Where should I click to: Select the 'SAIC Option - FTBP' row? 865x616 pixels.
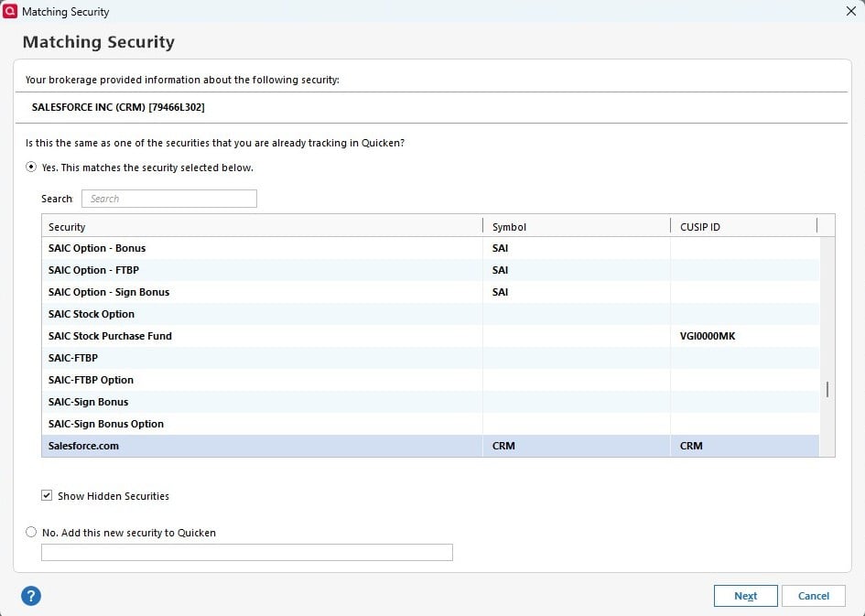click(x=430, y=270)
